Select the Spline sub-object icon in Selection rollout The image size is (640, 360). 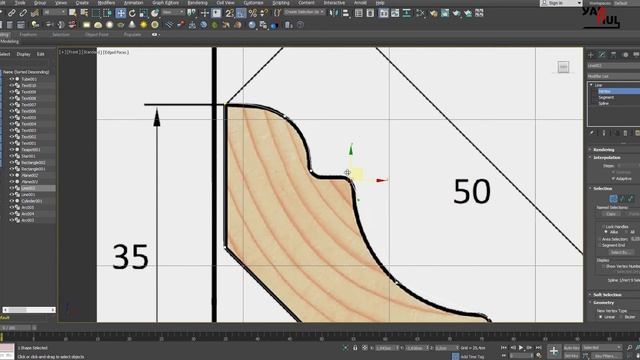(631, 199)
